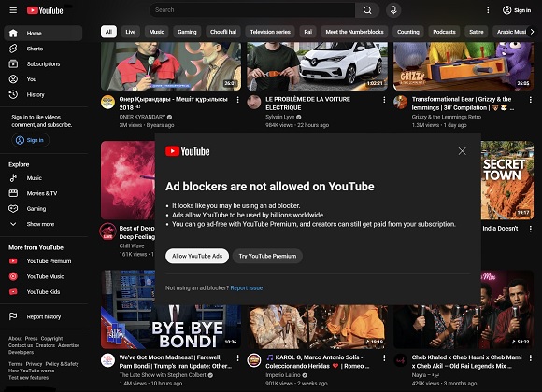Open YouTube Premium in sidebar
This screenshot has width=542, height=392.
tap(43, 261)
